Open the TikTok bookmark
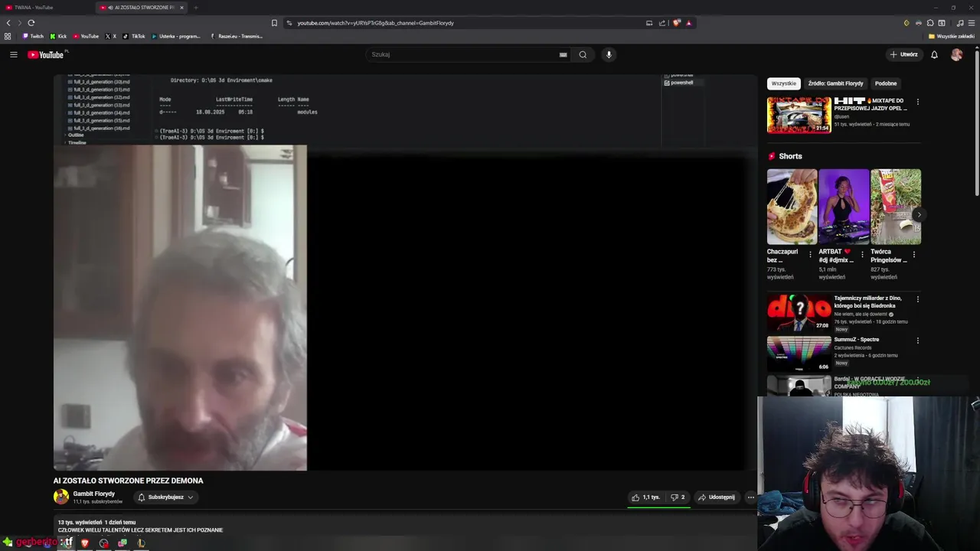Viewport: 980px width, 551px height. tap(134, 36)
